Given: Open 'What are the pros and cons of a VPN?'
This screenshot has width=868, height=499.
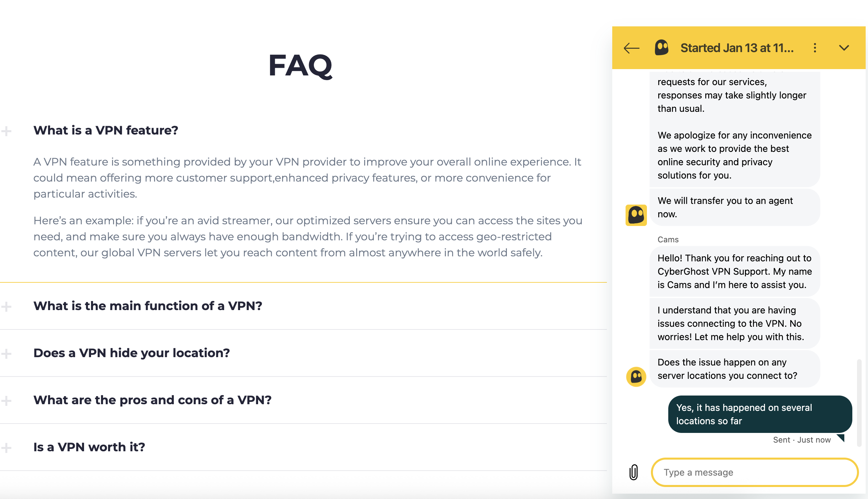Looking at the screenshot, I should (x=152, y=400).
